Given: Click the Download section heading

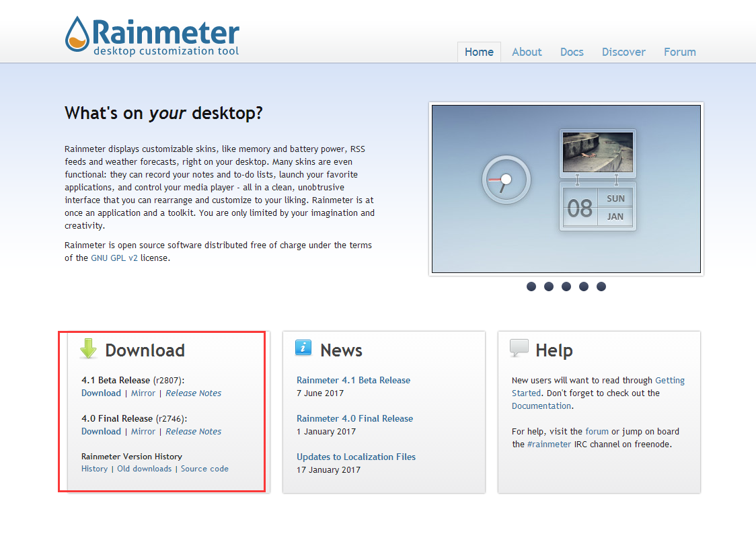Looking at the screenshot, I should (x=145, y=350).
